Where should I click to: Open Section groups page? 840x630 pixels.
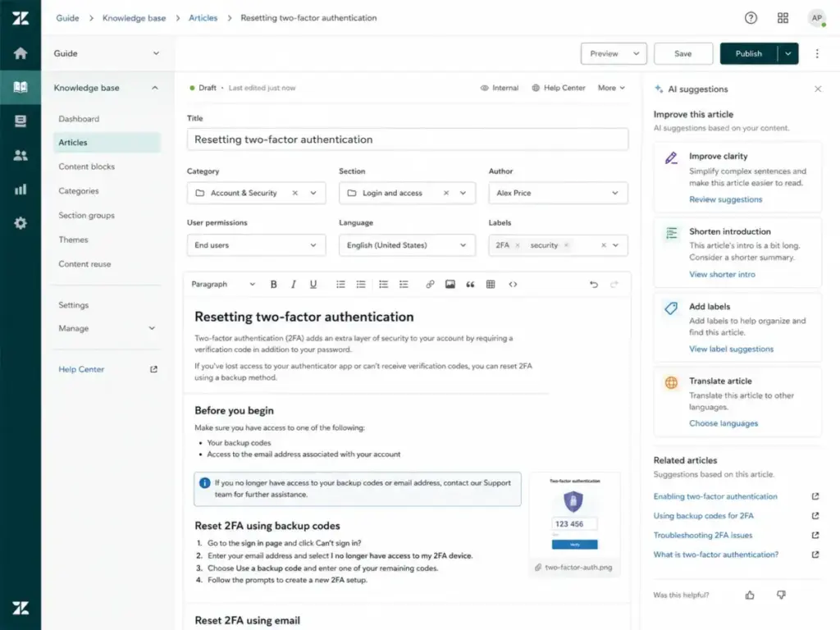[x=86, y=216]
